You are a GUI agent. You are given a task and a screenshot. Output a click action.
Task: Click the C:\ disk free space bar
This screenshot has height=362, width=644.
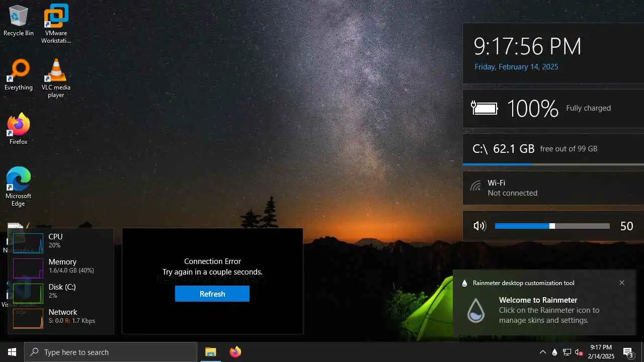(553, 164)
